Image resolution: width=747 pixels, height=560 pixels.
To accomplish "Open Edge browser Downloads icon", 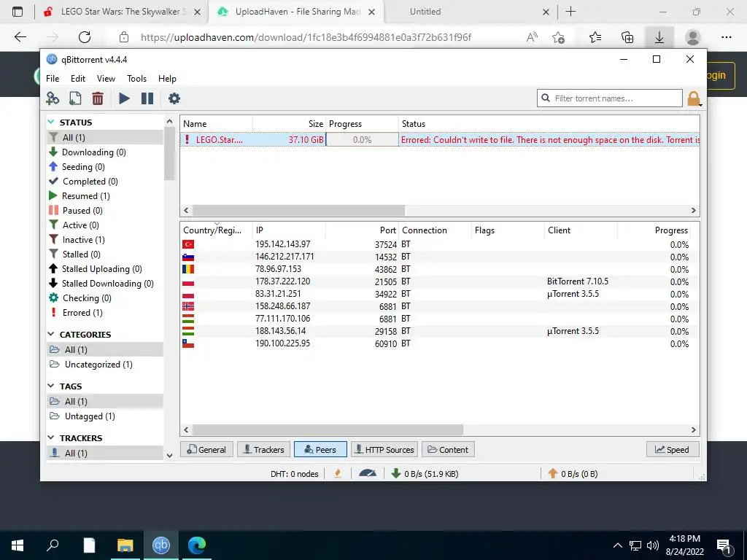I will point(659,37).
